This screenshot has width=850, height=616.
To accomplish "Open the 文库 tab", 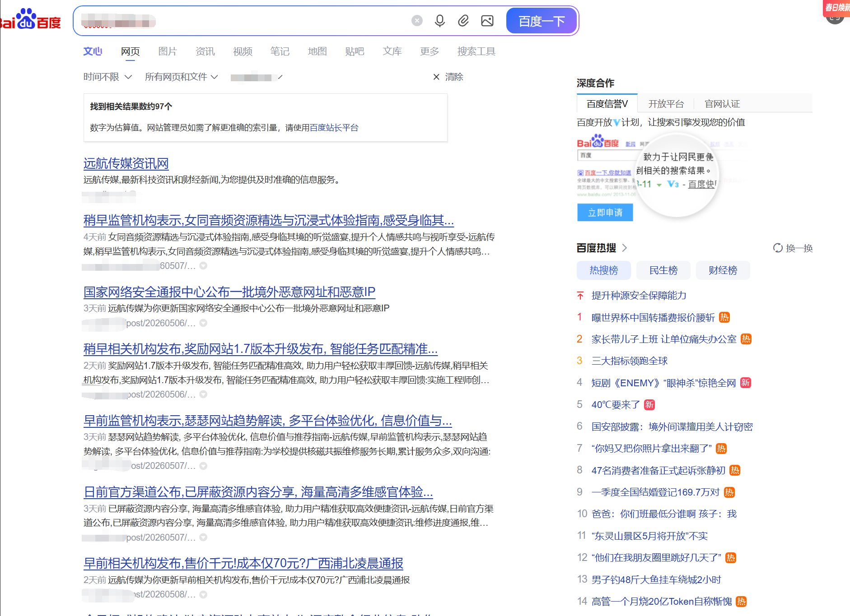I will tap(392, 51).
